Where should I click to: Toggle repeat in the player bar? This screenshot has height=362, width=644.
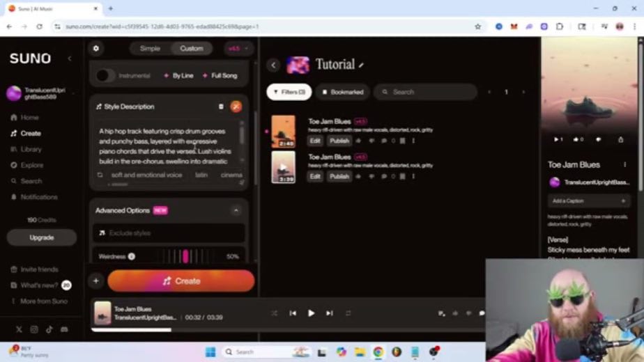click(x=348, y=313)
